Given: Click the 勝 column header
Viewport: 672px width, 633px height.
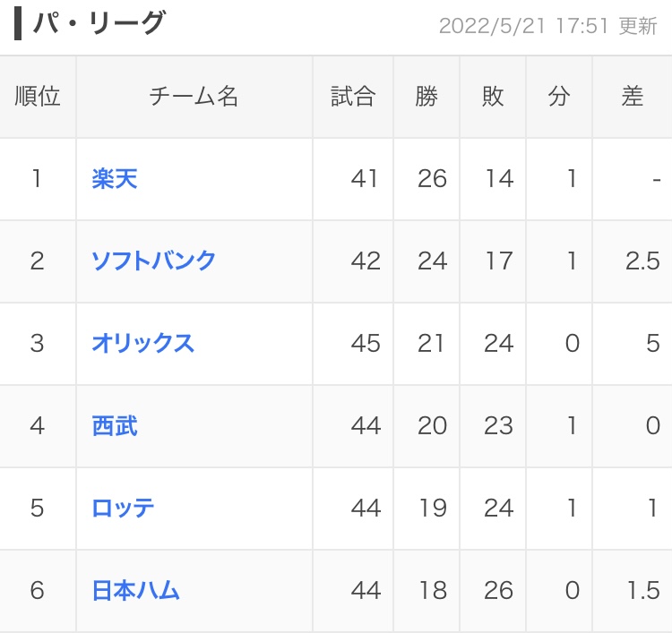Looking at the screenshot, I should click(426, 97).
